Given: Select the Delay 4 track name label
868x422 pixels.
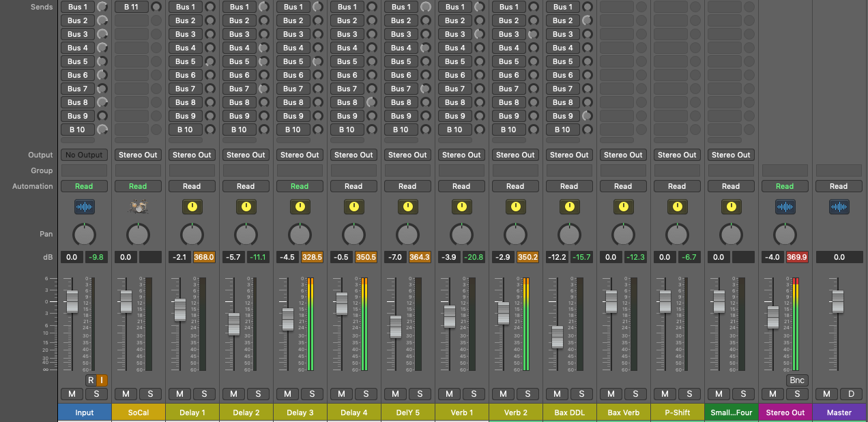Looking at the screenshot, I should 353,412.
